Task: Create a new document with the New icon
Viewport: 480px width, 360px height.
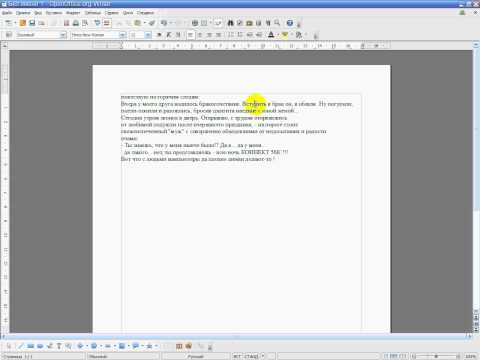Action: (x=8, y=23)
